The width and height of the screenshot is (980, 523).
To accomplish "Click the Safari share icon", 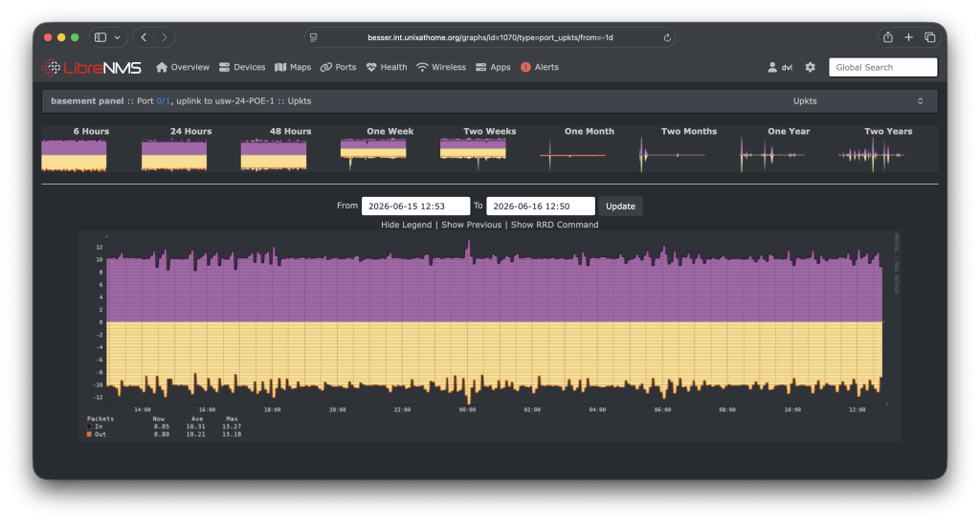I will [x=887, y=37].
